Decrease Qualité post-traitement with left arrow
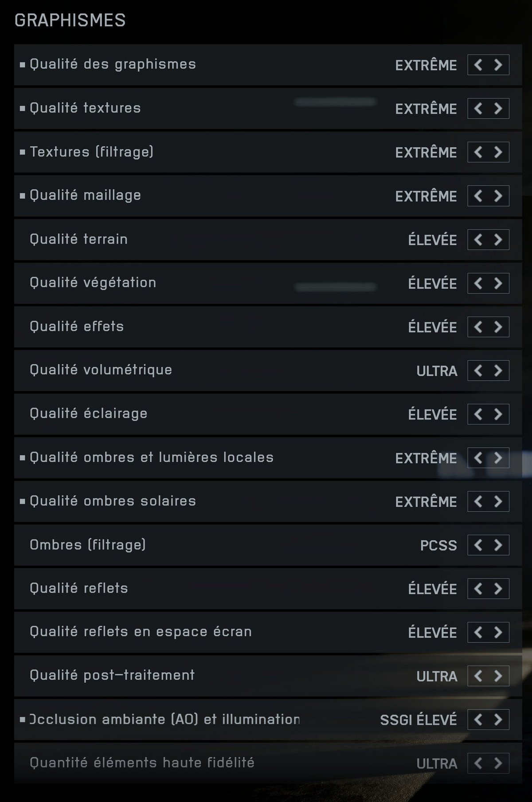The width and height of the screenshot is (532, 802). (478, 676)
